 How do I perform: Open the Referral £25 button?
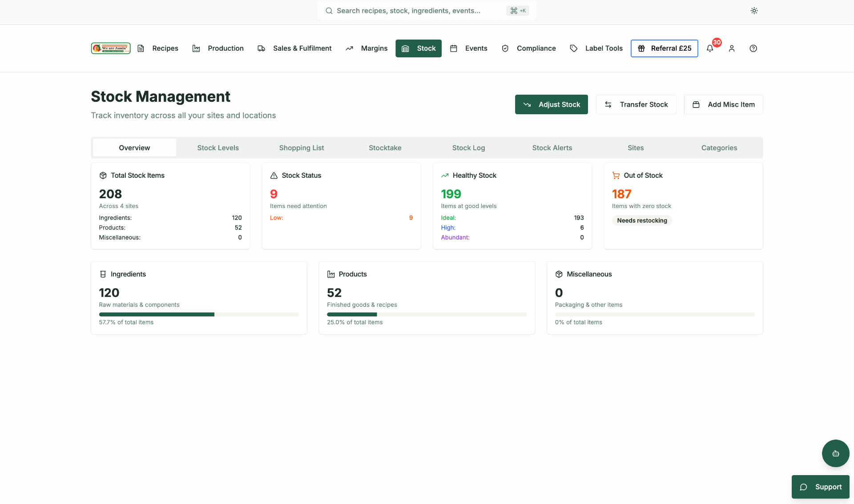point(665,48)
